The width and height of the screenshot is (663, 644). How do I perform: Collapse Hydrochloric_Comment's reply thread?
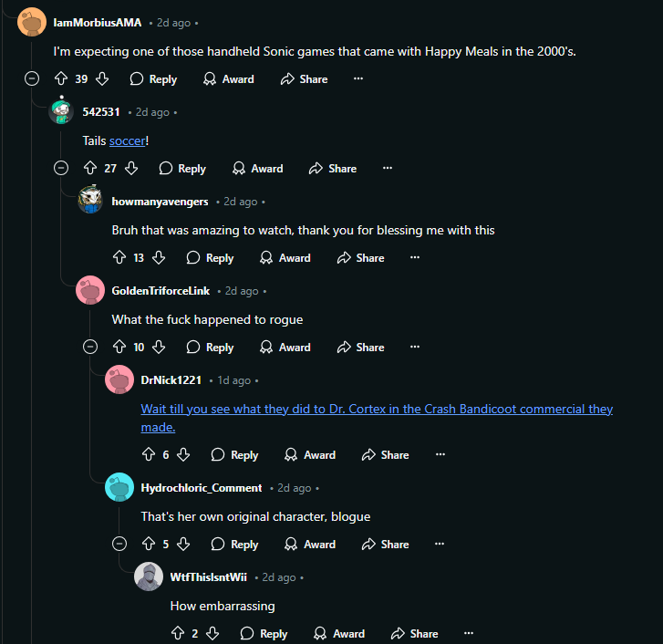(x=119, y=545)
